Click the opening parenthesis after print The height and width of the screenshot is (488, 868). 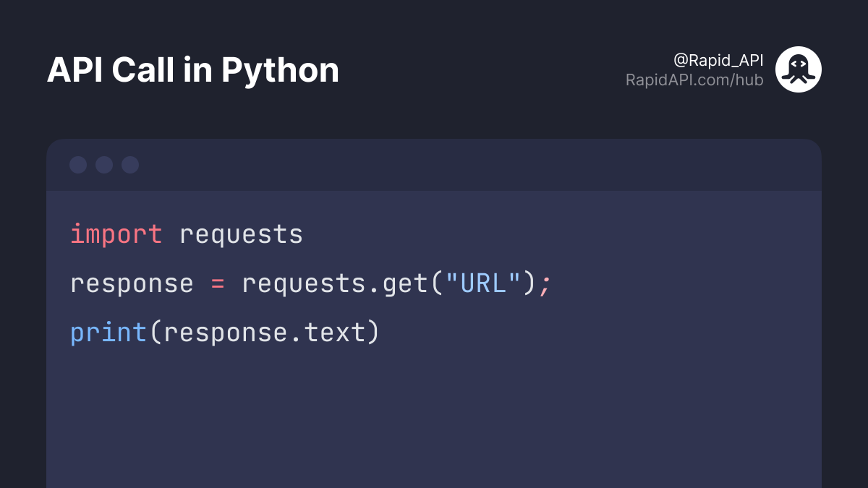(x=156, y=333)
